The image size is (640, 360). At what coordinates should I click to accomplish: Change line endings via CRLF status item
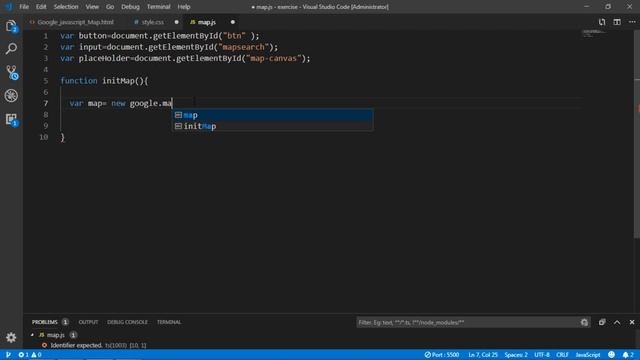point(562,355)
